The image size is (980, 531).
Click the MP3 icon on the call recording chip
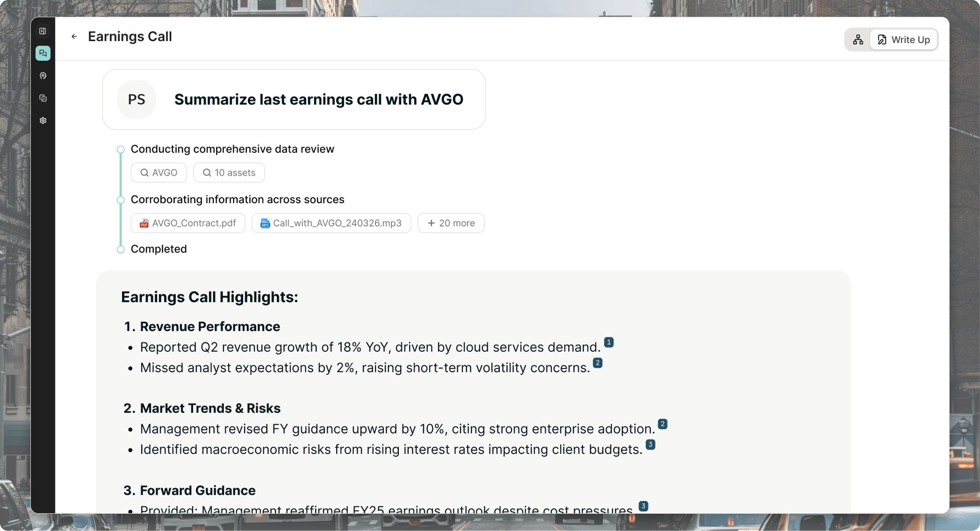click(x=265, y=223)
